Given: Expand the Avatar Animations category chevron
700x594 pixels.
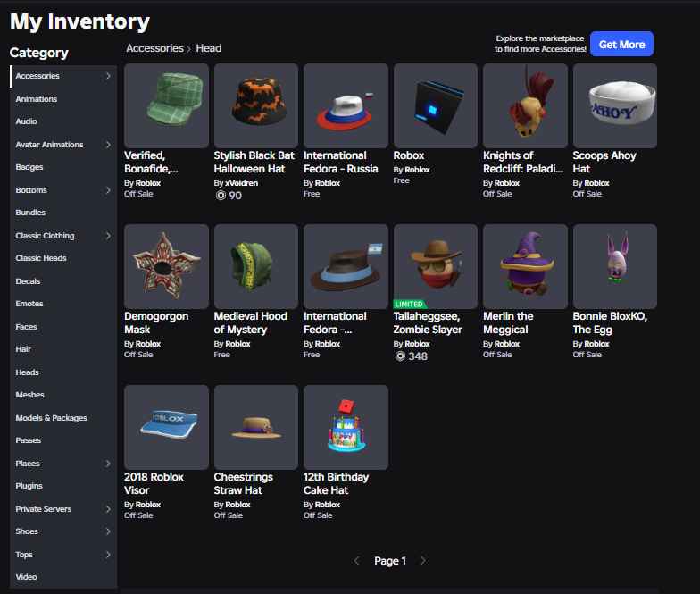Looking at the screenshot, I should 108,145.
